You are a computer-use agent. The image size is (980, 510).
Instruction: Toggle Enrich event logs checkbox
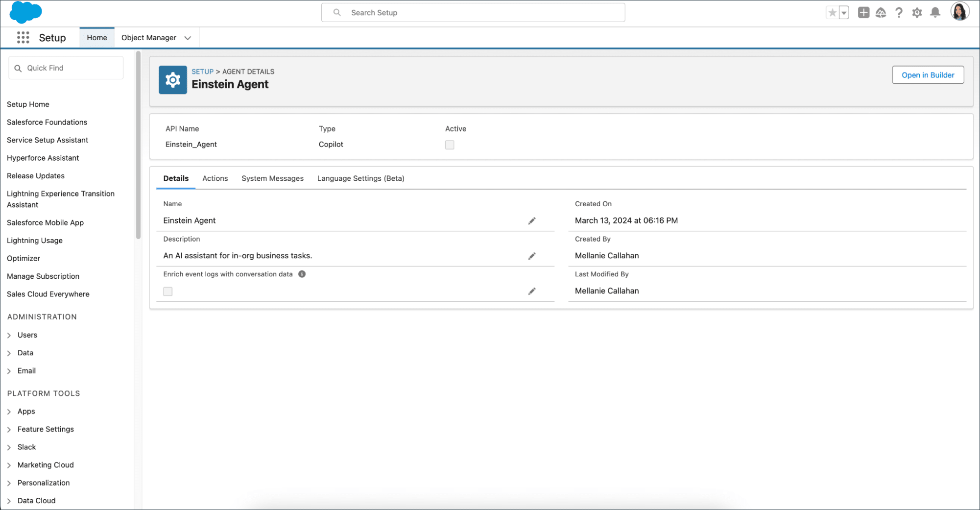[168, 291]
